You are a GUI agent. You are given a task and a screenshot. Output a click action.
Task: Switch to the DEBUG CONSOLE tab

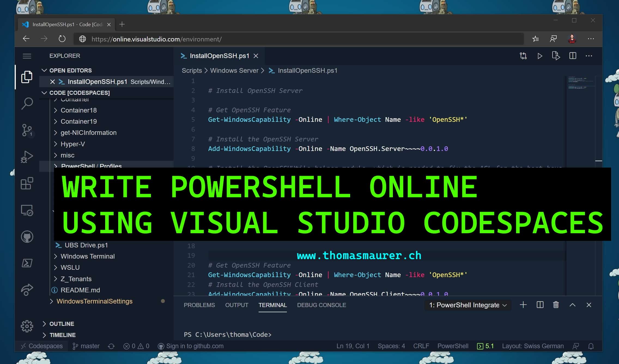(x=321, y=305)
